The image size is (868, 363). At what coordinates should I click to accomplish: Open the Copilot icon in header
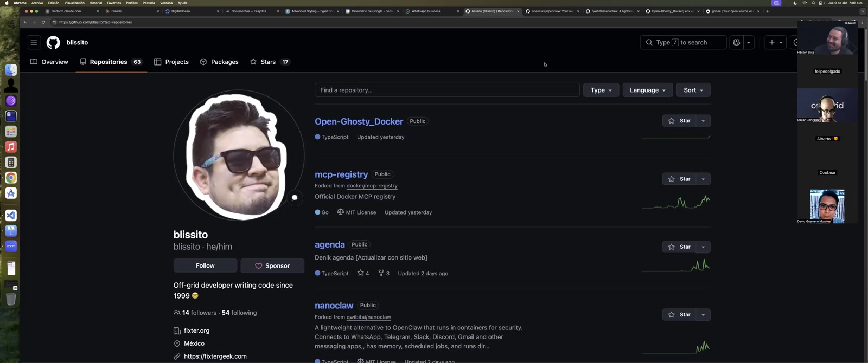point(736,42)
